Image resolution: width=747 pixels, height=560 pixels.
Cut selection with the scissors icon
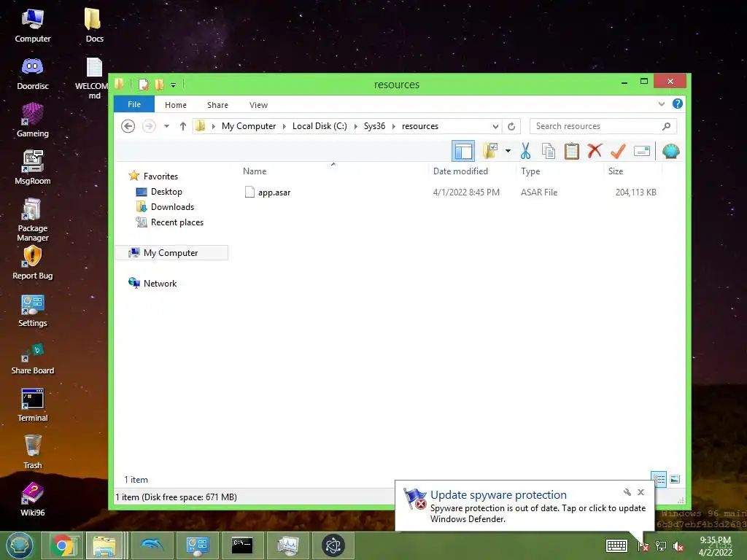(525, 151)
